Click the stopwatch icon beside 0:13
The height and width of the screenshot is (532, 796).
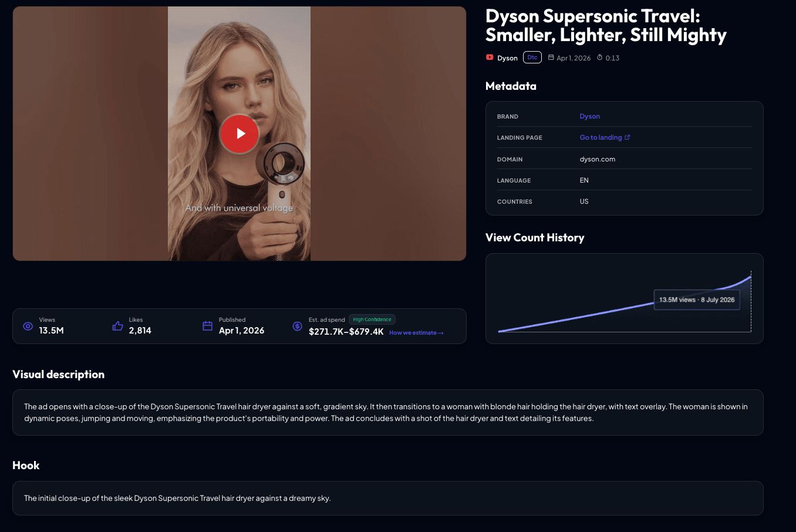tap(600, 58)
